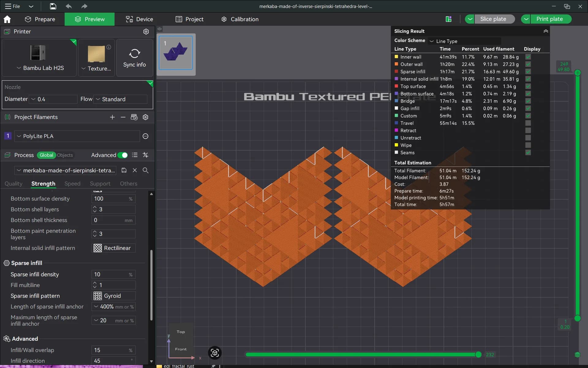Open Project Filaments settings gear
This screenshot has width=588, height=368.
[x=145, y=117]
